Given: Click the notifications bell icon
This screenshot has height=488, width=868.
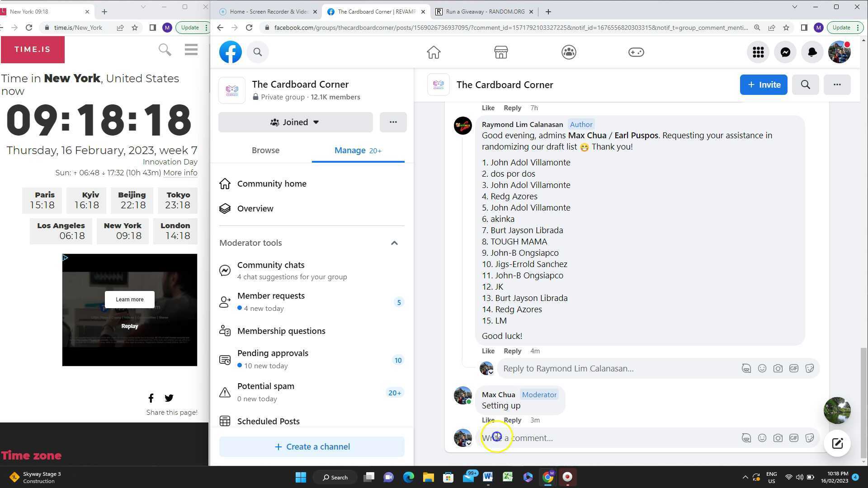Looking at the screenshot, I should pos(812,52).
